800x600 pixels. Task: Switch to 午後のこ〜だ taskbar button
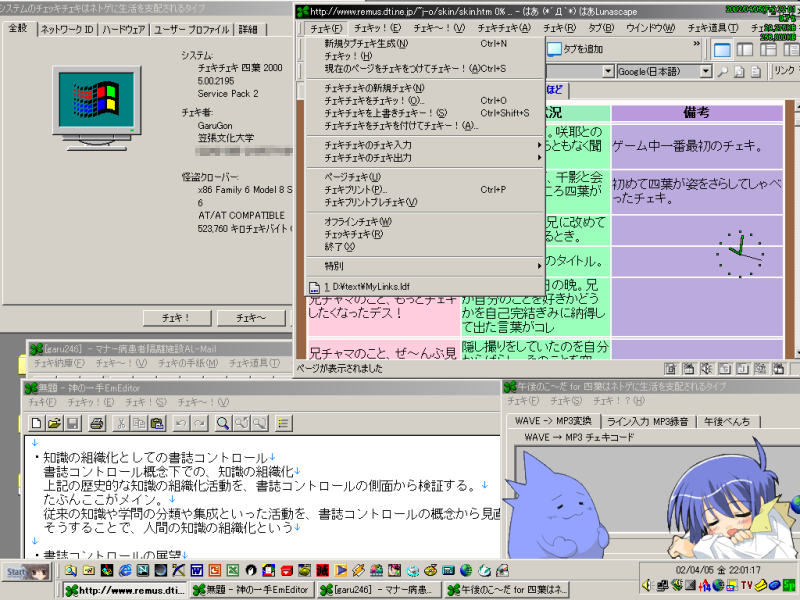[x=506, y=590]
